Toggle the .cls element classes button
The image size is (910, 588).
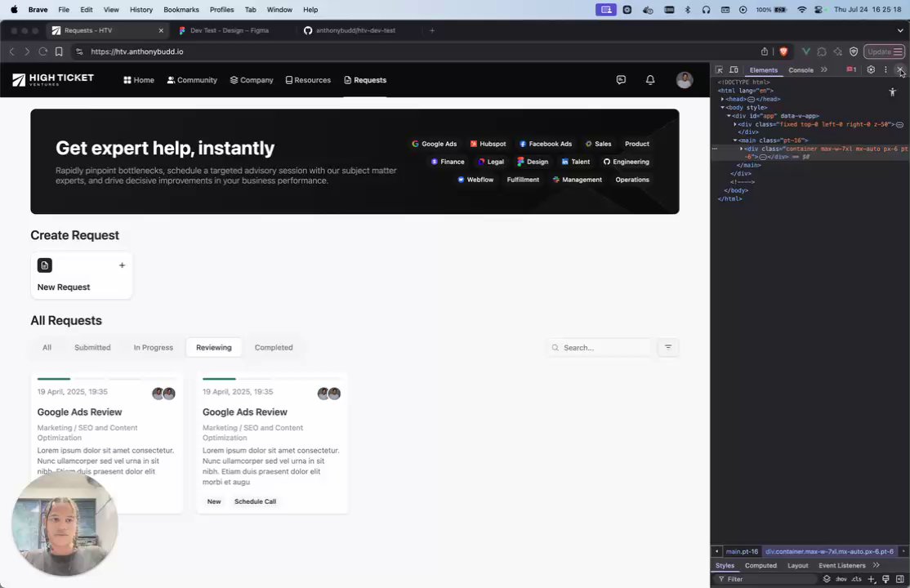point(857,579)
